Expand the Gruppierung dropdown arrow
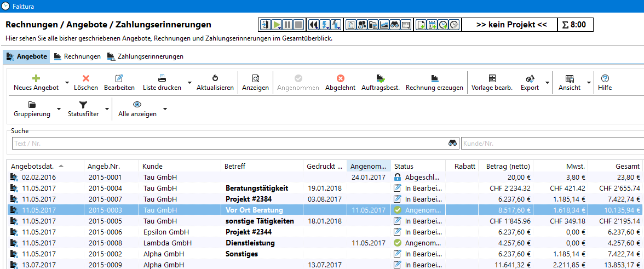Image resolution: width=644 pixels, height=269 pixels. (x=59, y=109)
